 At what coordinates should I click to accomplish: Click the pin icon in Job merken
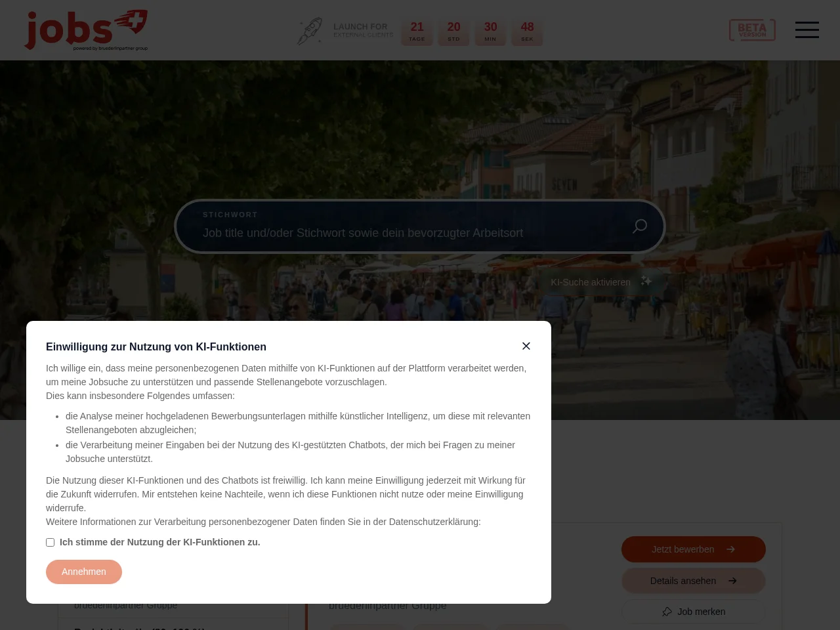tap(667, 612)
